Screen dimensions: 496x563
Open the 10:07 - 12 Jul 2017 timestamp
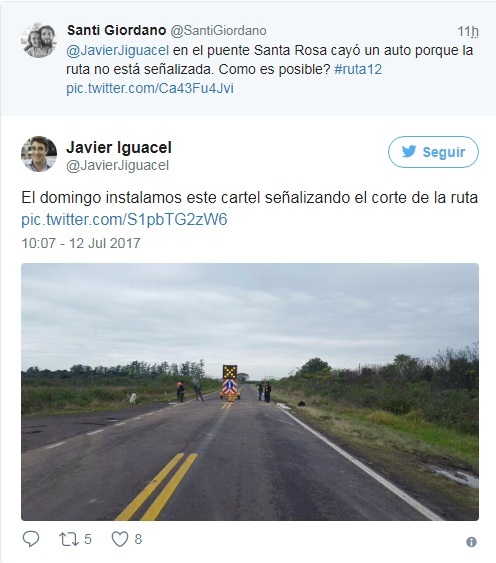click(x=81, y=243)
